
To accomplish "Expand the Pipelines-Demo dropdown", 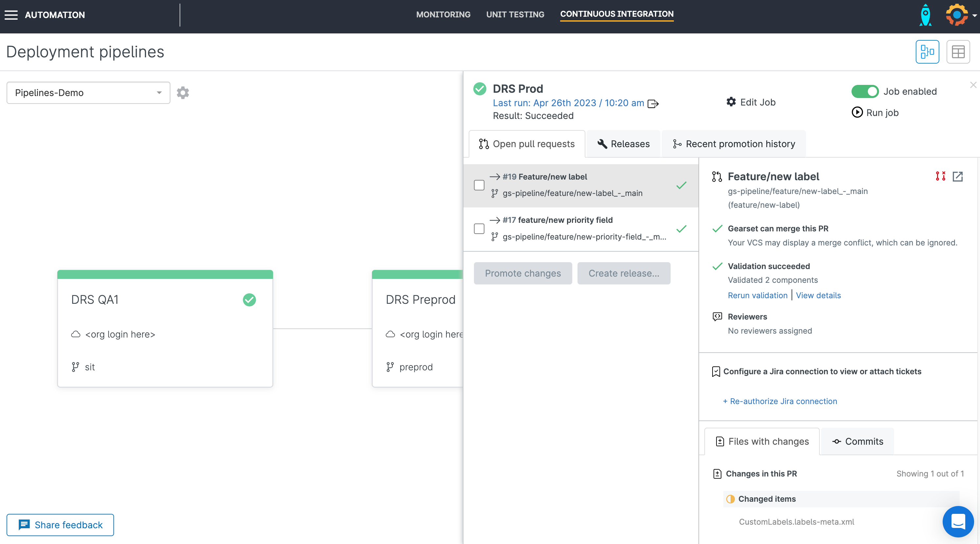I will point(88,93).
